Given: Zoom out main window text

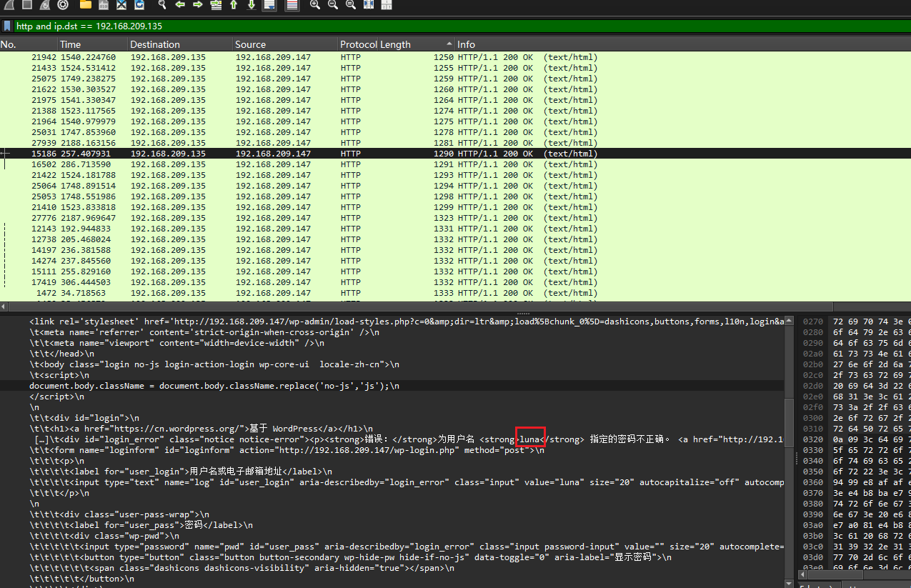Looking at the screenshot, I should (333, 4).
